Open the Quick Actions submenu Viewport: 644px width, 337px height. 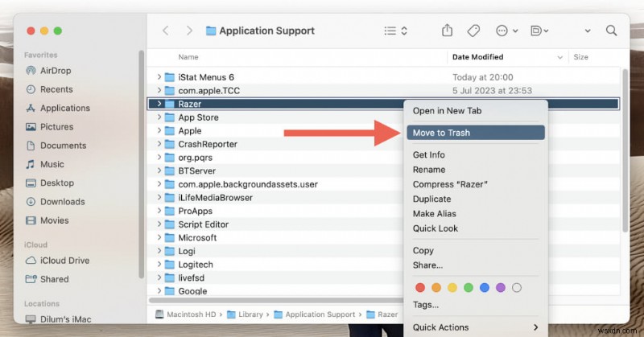point(476,327)
